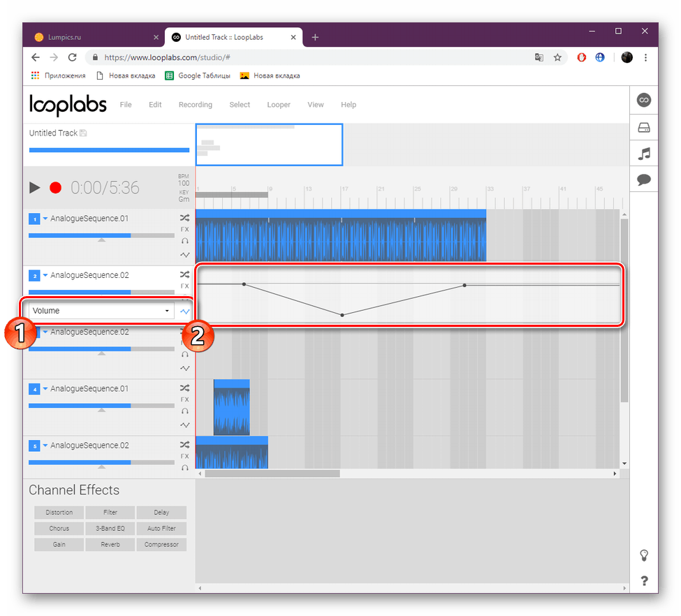Bookmark this page with the star icon
The width and height of the screenshot is (681, 616).
tap(557, 57)
